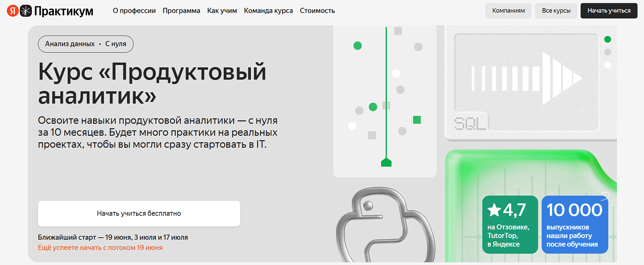Click the 'Анализ данных · С нуля' tag pill
This screenshot has height=265, width=644.
pos(86,44)
